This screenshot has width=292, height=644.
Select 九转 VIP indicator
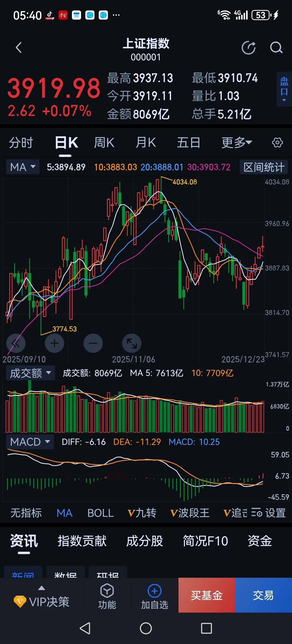(x=142, y=513)
